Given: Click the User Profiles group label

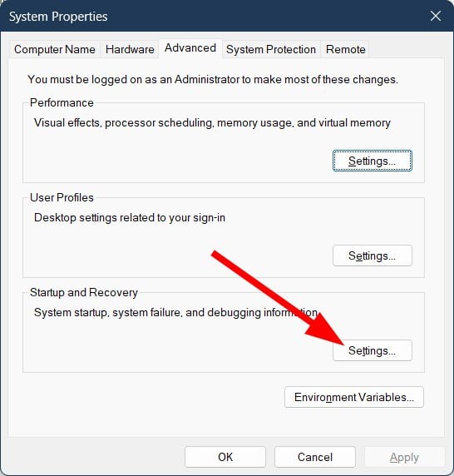Looking at the screenshot, I should click(62, 197).
